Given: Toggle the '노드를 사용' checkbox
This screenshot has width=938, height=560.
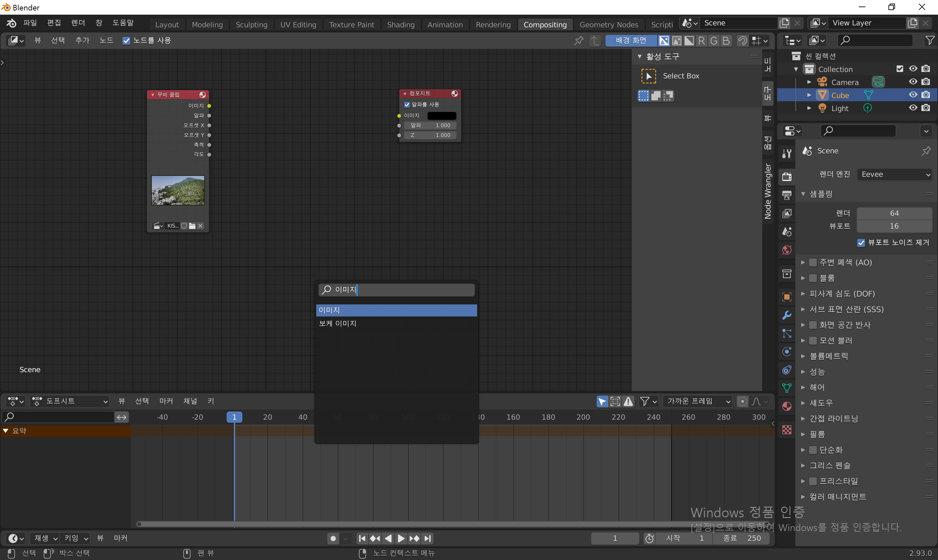Looking at the screenshot, I should 126,41.
